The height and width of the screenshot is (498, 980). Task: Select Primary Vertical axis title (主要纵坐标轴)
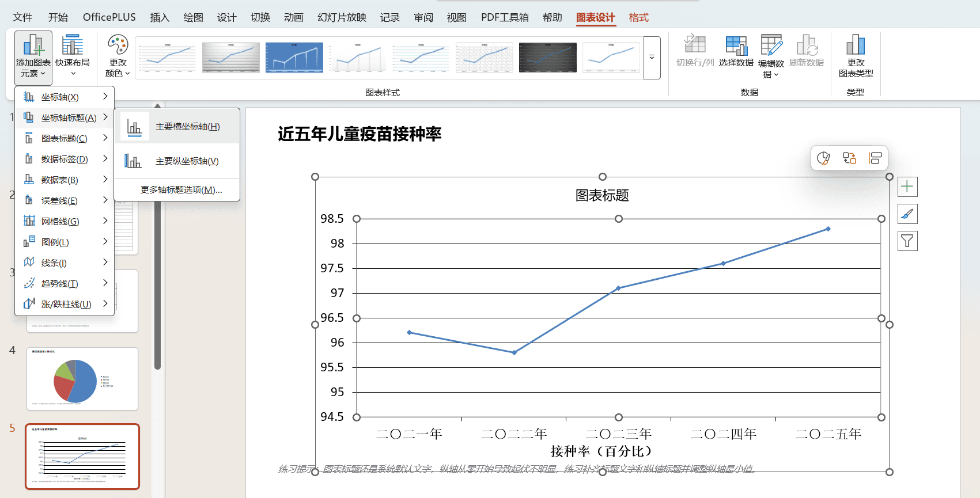177,161
